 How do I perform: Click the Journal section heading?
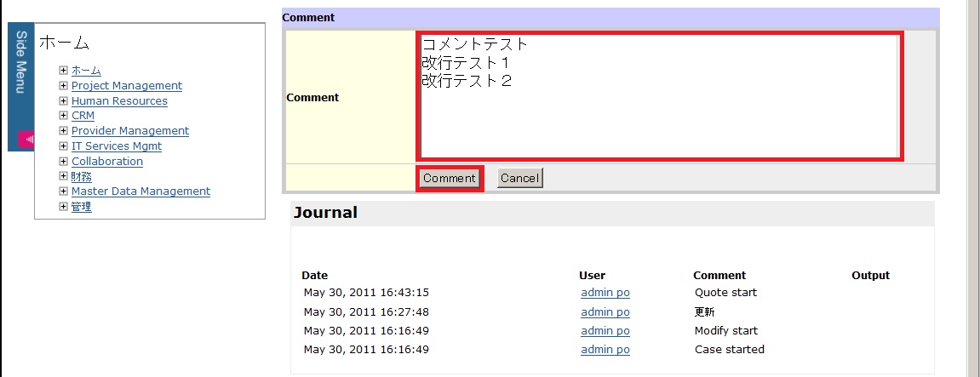point(325,213)
